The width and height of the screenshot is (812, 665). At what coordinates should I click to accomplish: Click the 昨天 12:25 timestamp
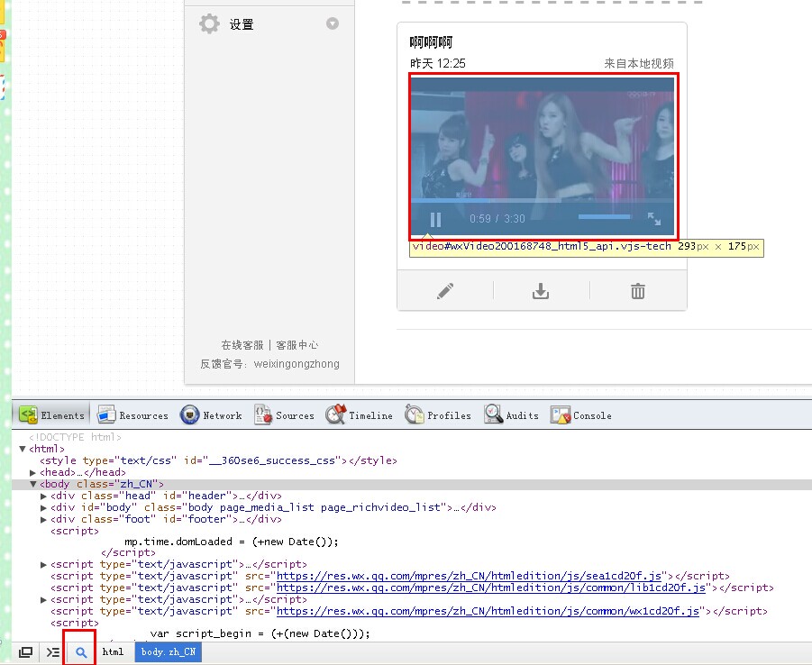tap(438, 63)
